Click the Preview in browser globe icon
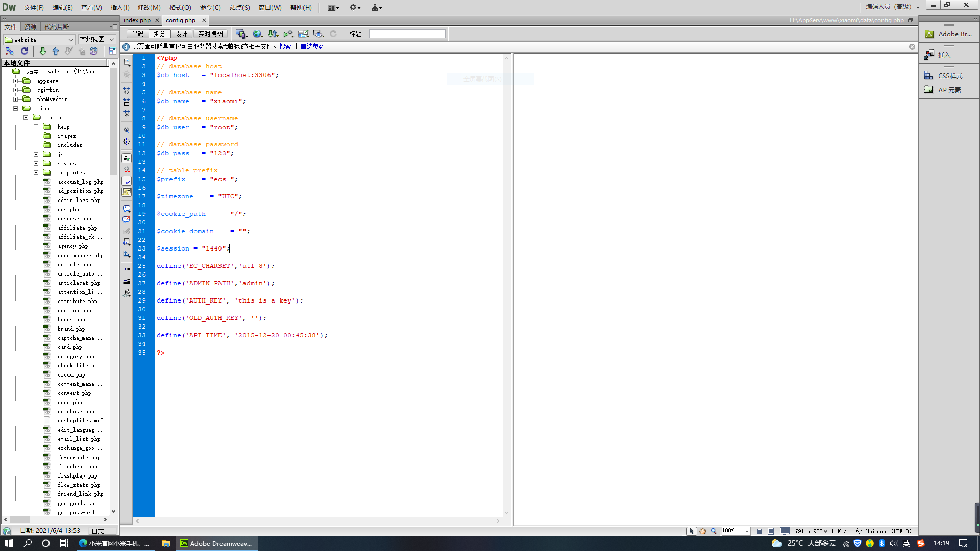 point(257,34)
